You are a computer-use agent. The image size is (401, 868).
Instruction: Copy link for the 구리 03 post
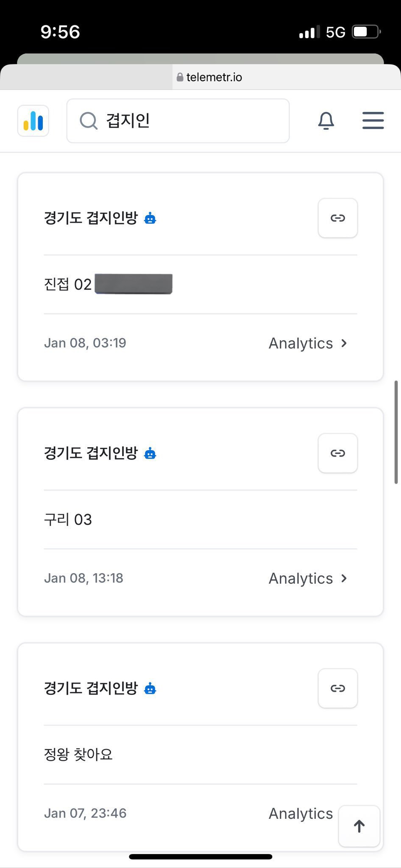pos(337,453)
